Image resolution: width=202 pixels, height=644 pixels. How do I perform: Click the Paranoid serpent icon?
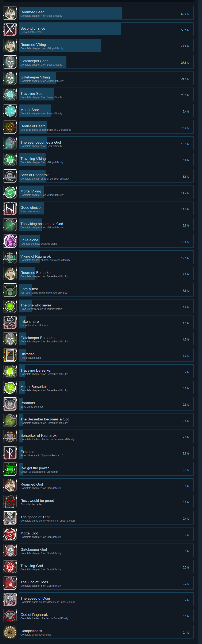[x=10, y=404]
